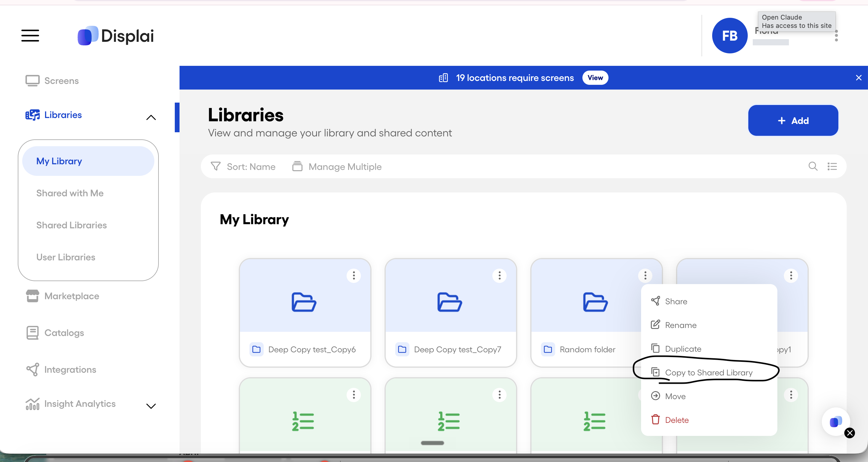The width and height of the screenshot is (868, 462).
Task: Click the Displai chat widget bubble
Action: (x=835, y=422)
